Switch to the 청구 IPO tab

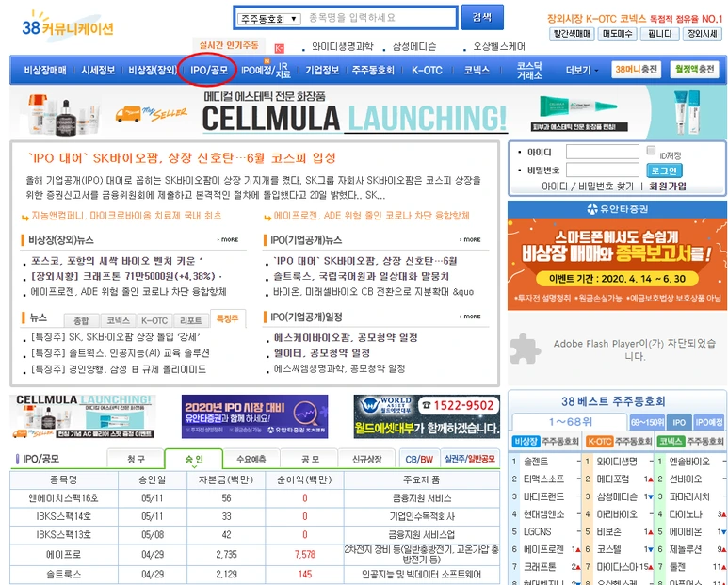coord(136,459)
